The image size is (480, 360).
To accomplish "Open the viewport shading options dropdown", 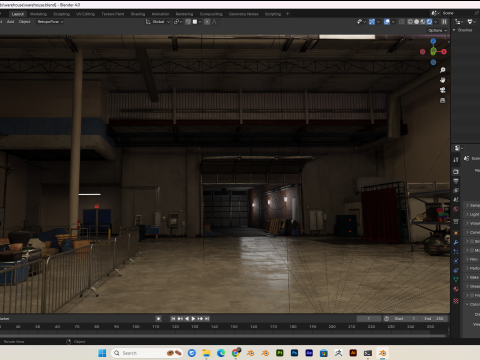I will click(x=436, y=22).
